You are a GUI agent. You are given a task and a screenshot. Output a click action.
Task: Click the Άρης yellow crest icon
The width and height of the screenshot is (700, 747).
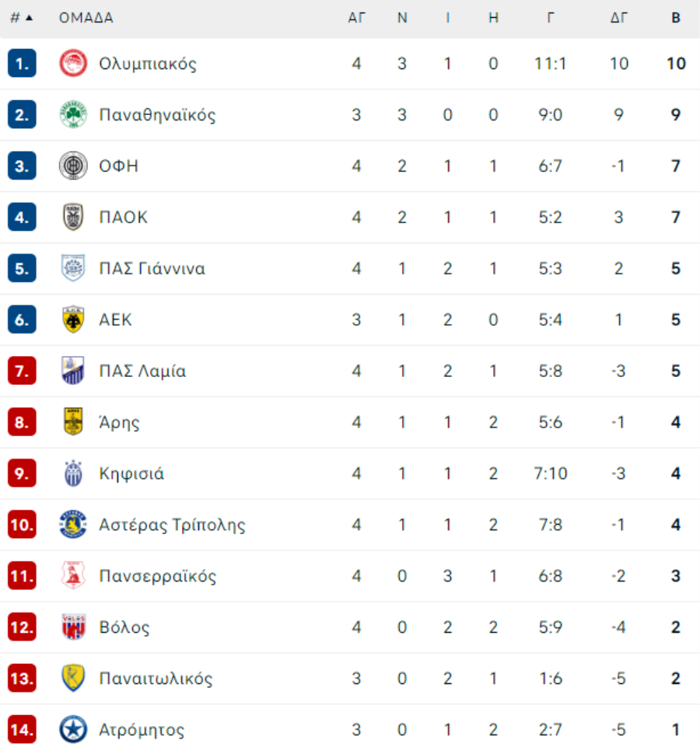pyautogui.click(x=73, y=421)
